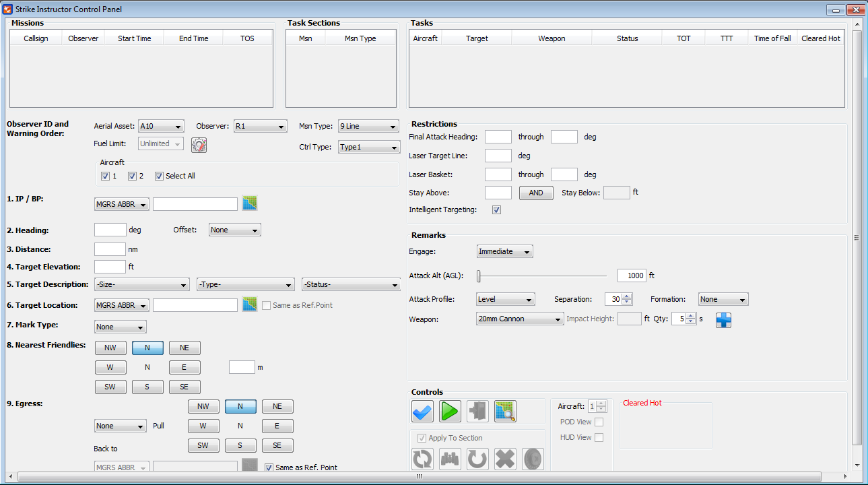Screen dimensions: 868x485
Task: Toggle the HUD View checkbox
Action: point(599,438)
